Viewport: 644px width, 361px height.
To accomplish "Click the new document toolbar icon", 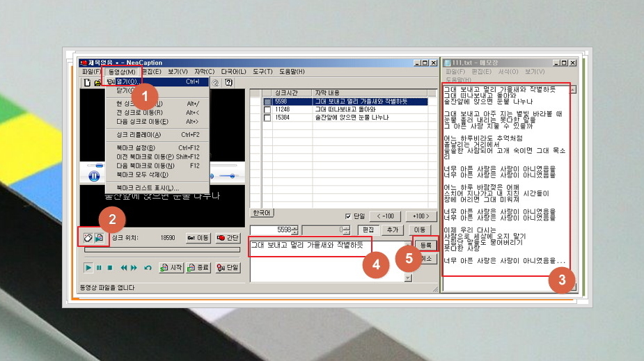I will point(87,83).
